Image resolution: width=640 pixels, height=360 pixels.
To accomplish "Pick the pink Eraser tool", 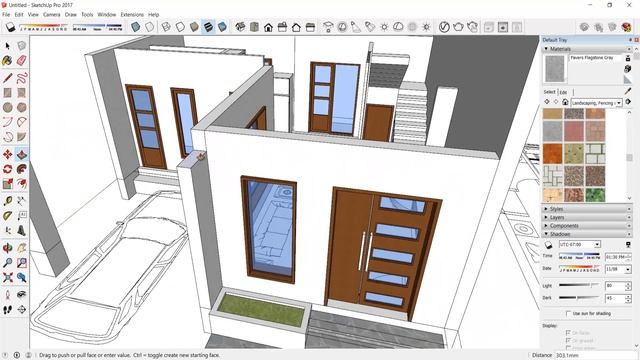I will tap(22, 61).
